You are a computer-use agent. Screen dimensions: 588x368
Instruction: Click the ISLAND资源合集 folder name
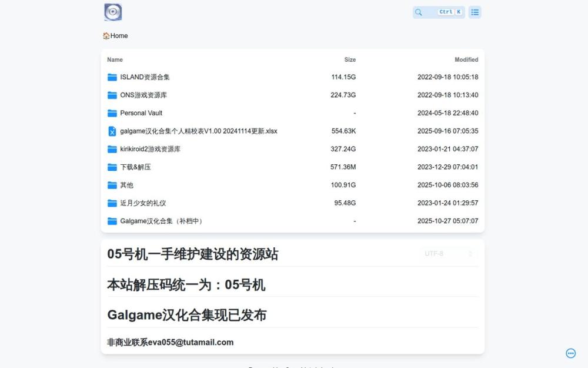(145, 77)
